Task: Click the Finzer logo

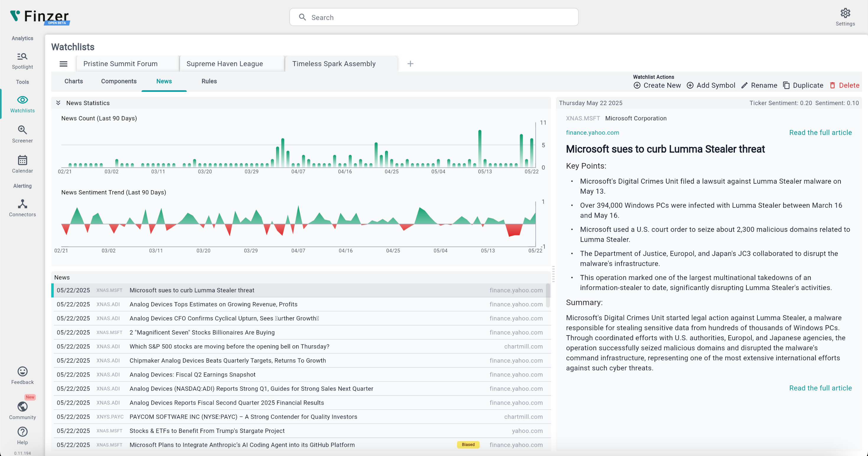Action: tap(40, 17)
